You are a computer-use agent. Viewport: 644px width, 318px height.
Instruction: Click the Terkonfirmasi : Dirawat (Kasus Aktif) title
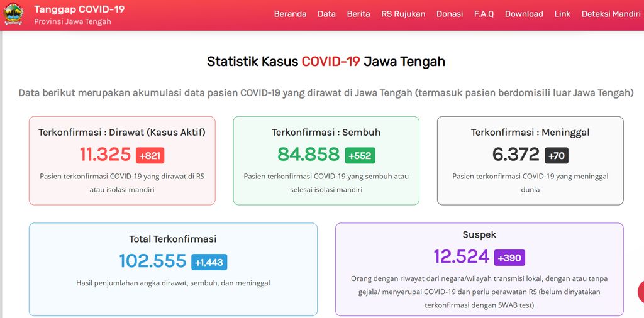tap(122, 133)
